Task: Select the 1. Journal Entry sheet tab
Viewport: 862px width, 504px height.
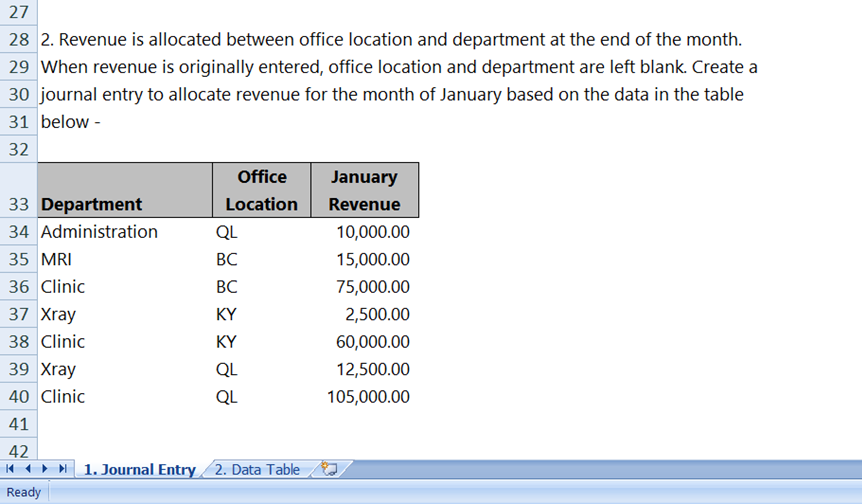Action: coord(140,469)
